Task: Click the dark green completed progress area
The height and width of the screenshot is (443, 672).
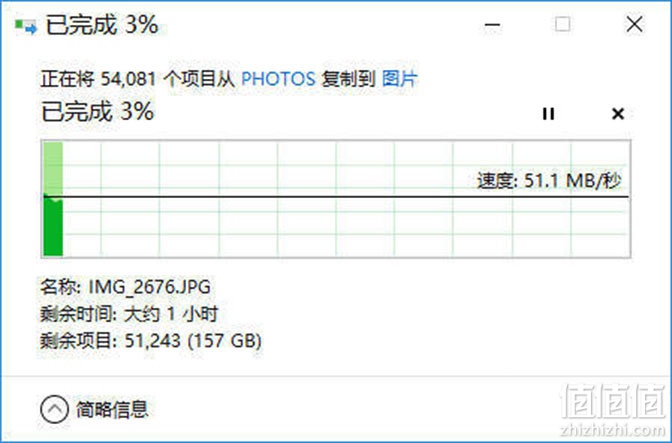Action: 53,228
